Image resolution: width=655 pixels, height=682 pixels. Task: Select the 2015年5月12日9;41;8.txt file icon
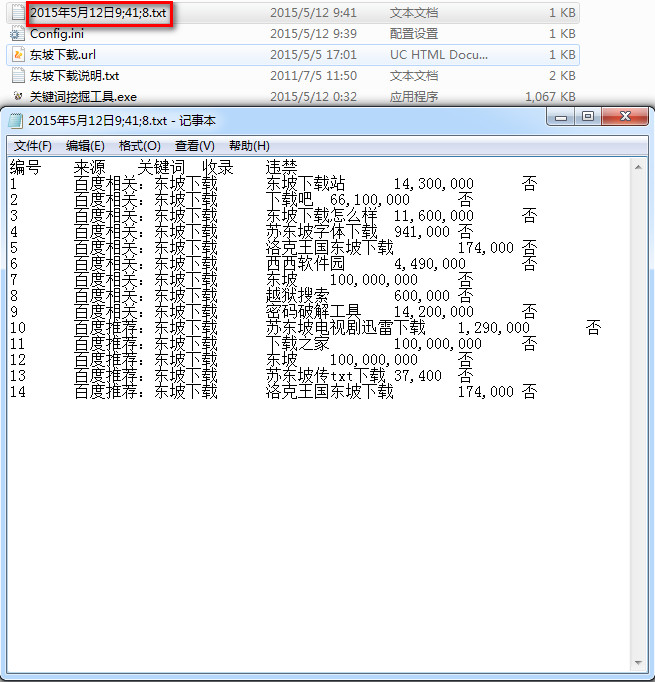click(x=18, y=12)
